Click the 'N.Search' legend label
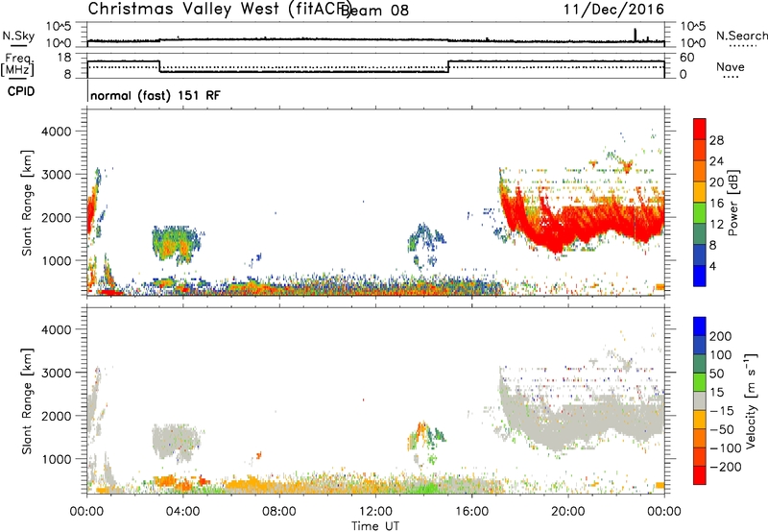This screenshot has height=532, width=768. coord(741,36)
